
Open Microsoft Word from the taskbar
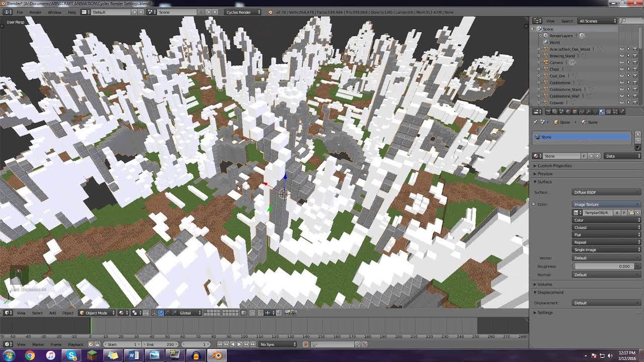pyautogui.click(x=134, y=355)
